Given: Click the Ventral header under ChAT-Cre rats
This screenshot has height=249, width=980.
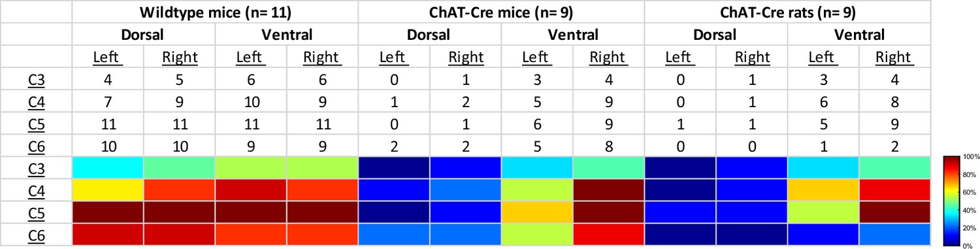Looking at the screenshot, I should [860, 35].
